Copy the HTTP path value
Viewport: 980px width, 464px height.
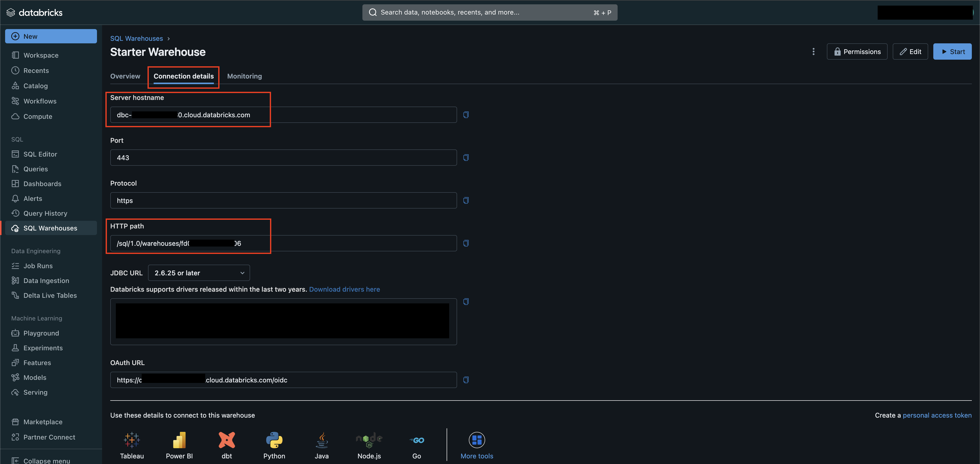coord(466,243)
